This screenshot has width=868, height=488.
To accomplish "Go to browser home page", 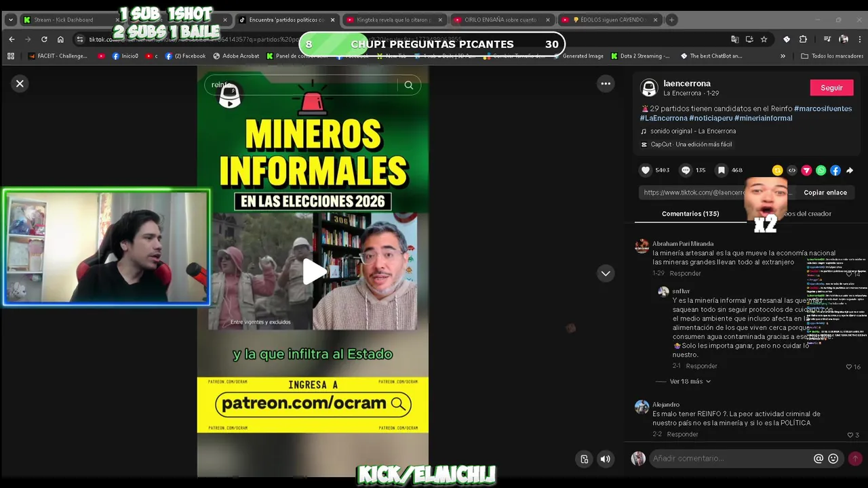I will pos(60,39).
